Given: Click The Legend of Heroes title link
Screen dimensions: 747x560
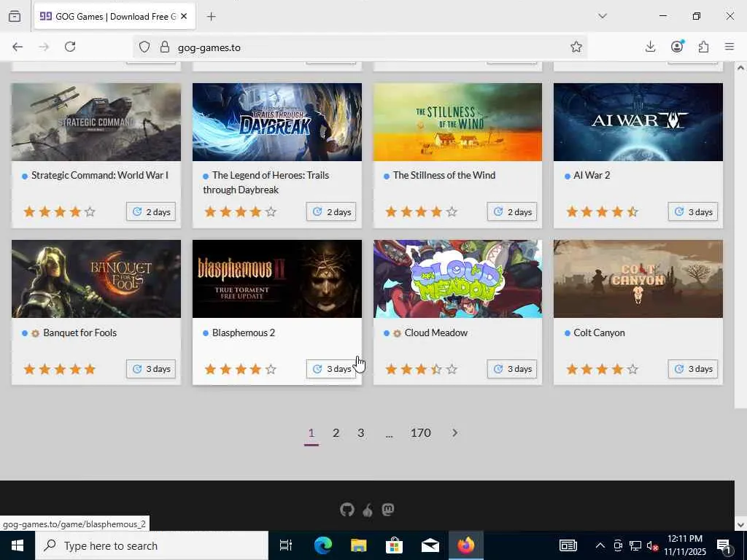Looking at the screenshot, I should pyautogui.click(x=266, y=182).
